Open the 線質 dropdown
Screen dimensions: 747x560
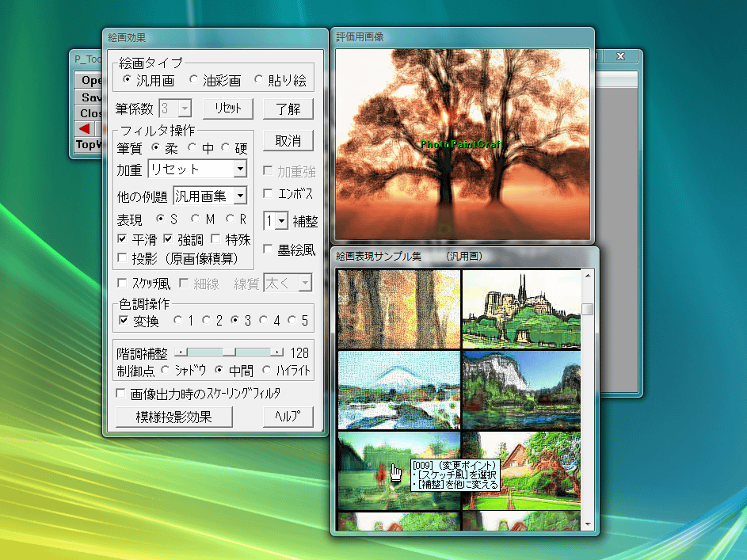305,283
